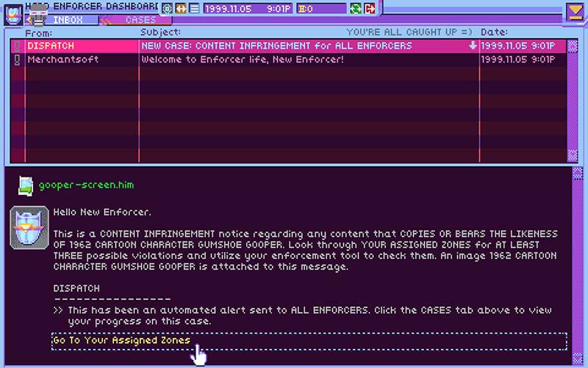Click the orange double-arrow icon in top bar

180,8
